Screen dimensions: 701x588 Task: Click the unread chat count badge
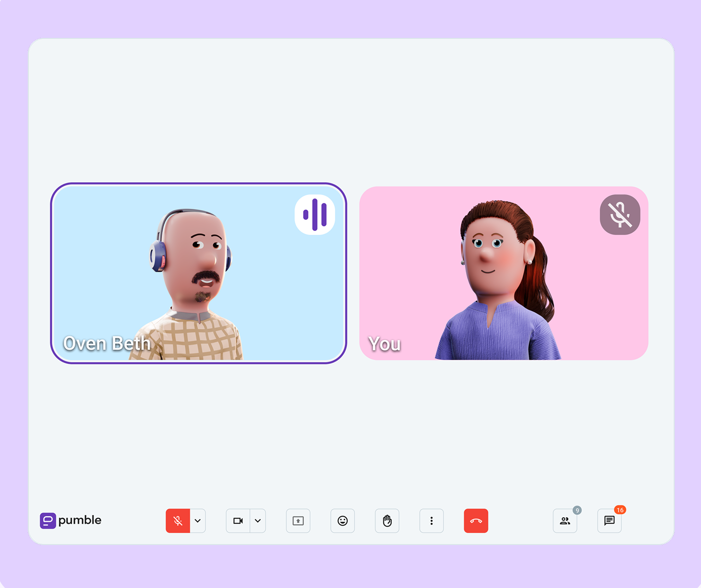tap(620, 510)
